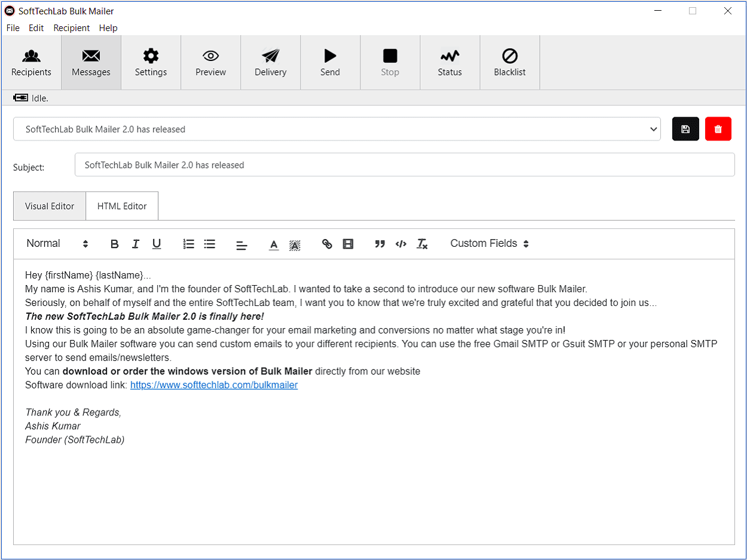Click the 'Idle.' status indicator
Viewport: 747px width, 560px height.
pyautogui.click(x=30, y=98)
